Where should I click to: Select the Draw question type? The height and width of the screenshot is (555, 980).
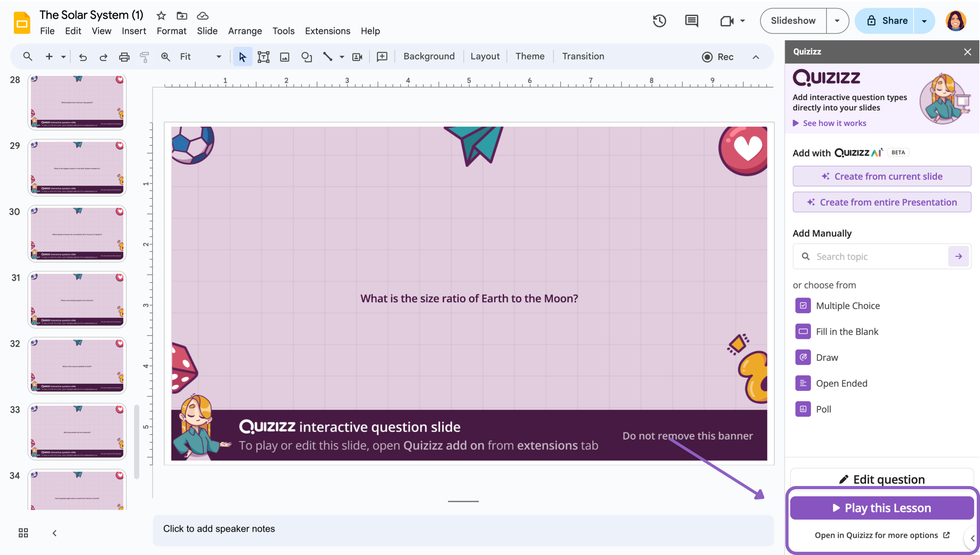point(816,357)
